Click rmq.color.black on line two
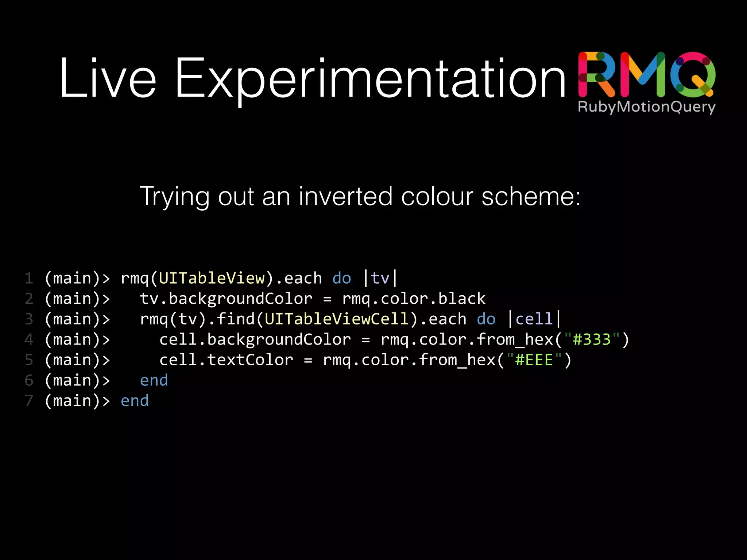The width and height of the screenshot is (747, 560). 414,299
